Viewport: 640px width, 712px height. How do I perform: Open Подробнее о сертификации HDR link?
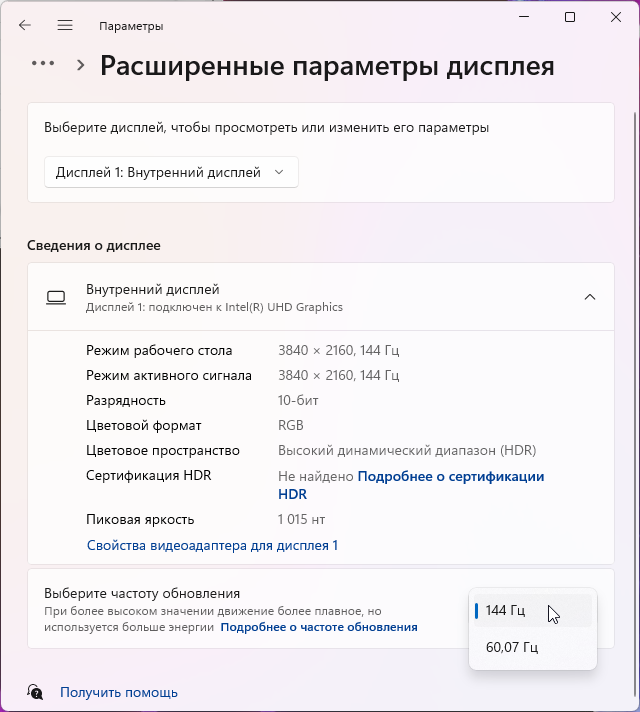(x=450, y=477)
